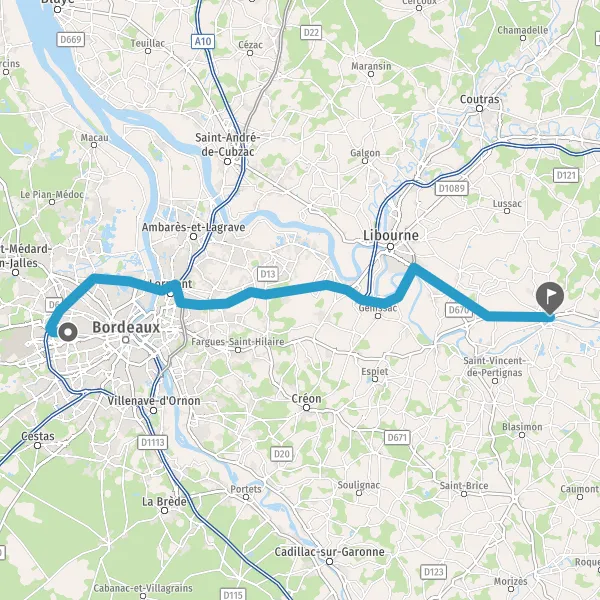Click the Cadillac-sur-Garonne label
Viewport: 600px width, 600px height.
click(x=329, y=551)
